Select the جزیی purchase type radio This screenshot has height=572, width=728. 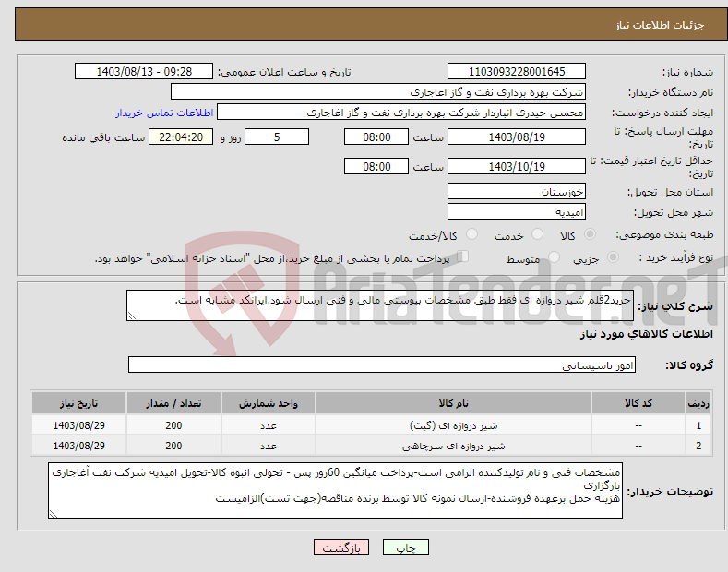[613, 256]
